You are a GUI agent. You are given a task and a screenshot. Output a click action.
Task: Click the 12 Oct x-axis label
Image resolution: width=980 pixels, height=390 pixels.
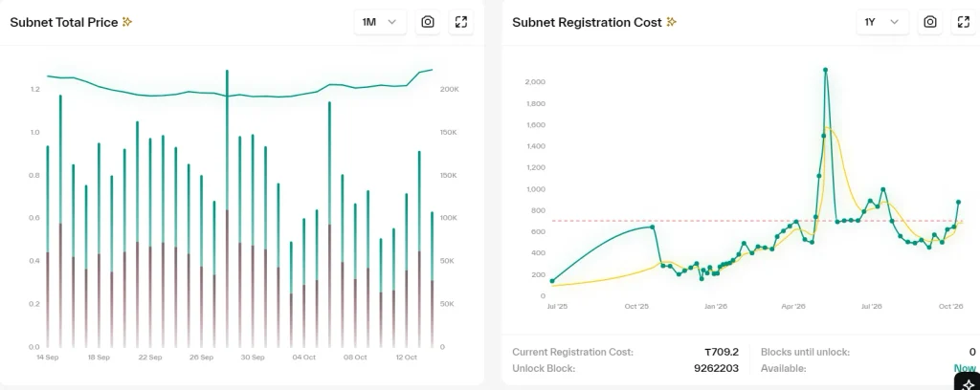pyautogui.click(x=406, y=357)
